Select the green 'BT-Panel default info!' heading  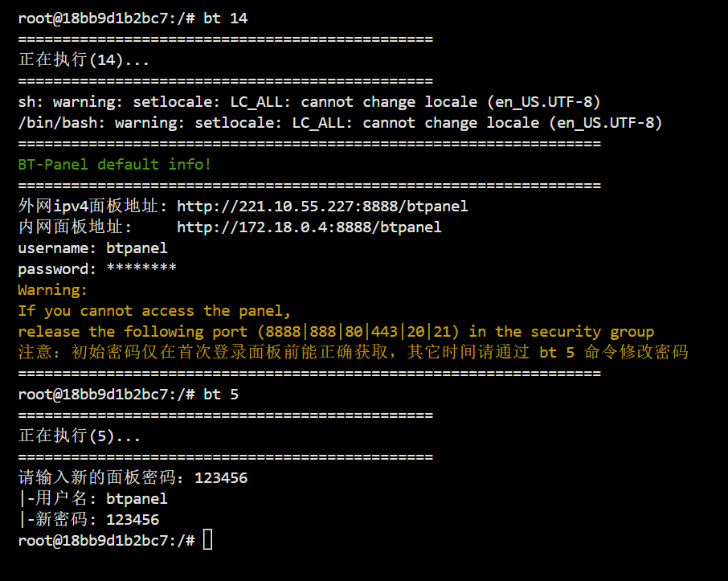[114, 165]
